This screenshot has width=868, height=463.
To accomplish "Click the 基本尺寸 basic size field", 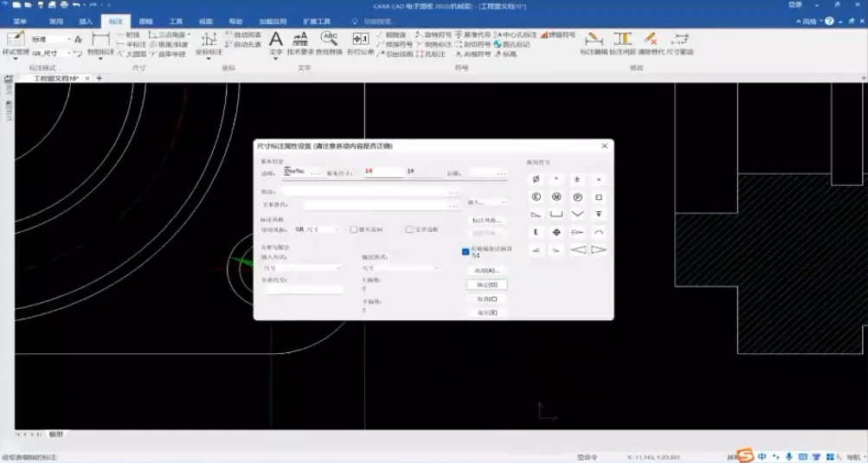I will pyautogui.click(x=383, y=172).
